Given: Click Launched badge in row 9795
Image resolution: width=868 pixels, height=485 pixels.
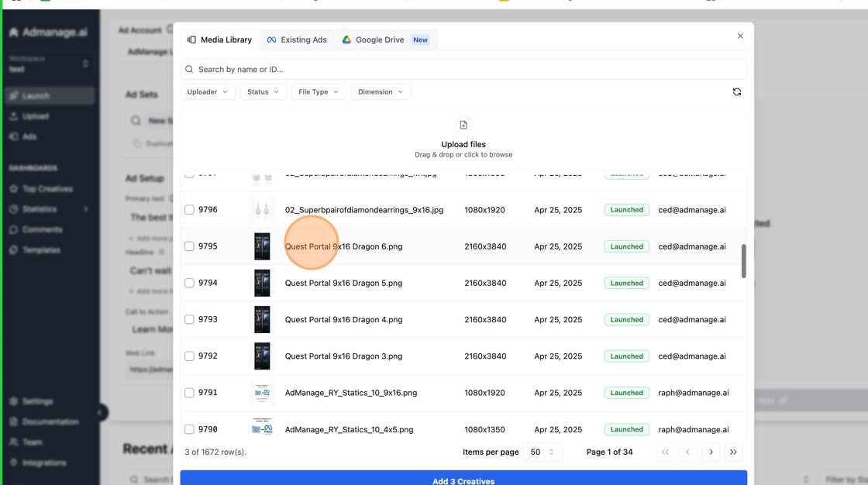Looking at the screenshot, I should pos(627,246).
